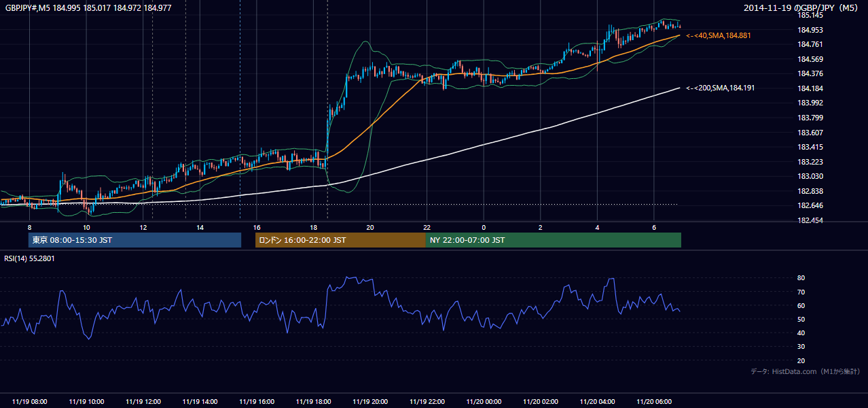Click hour label 2 under the price chart
Image resolution: width=868 pixels, height=408 pixels.
tap(541, 227)
